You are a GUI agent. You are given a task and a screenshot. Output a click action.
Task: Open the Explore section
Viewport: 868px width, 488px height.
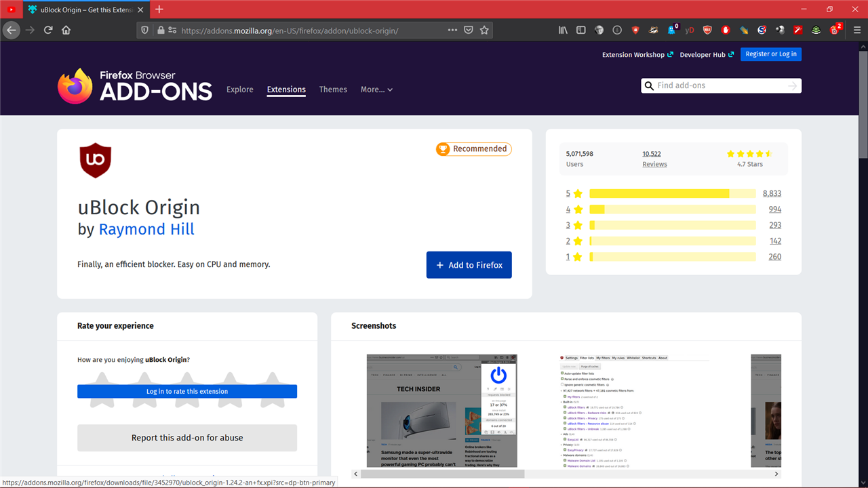pos(240,89)
